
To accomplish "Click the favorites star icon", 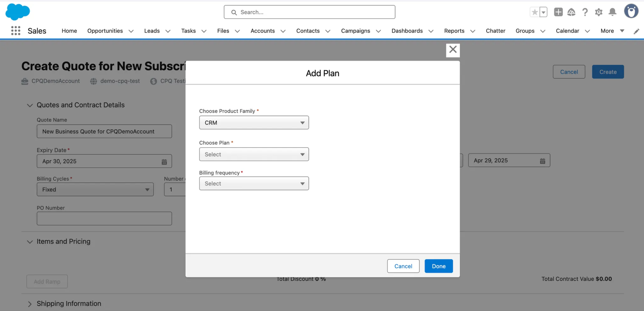I will pos(535,12).
